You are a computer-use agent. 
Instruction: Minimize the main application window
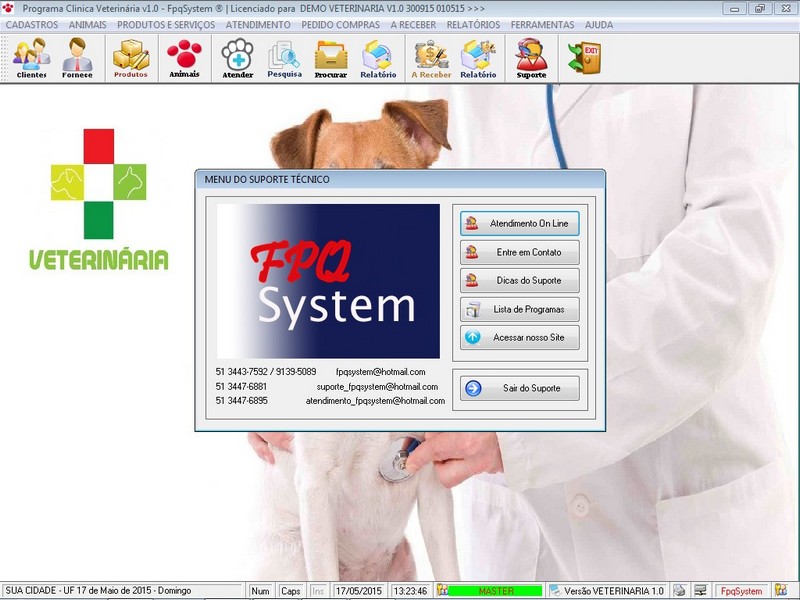coord(734,8)
